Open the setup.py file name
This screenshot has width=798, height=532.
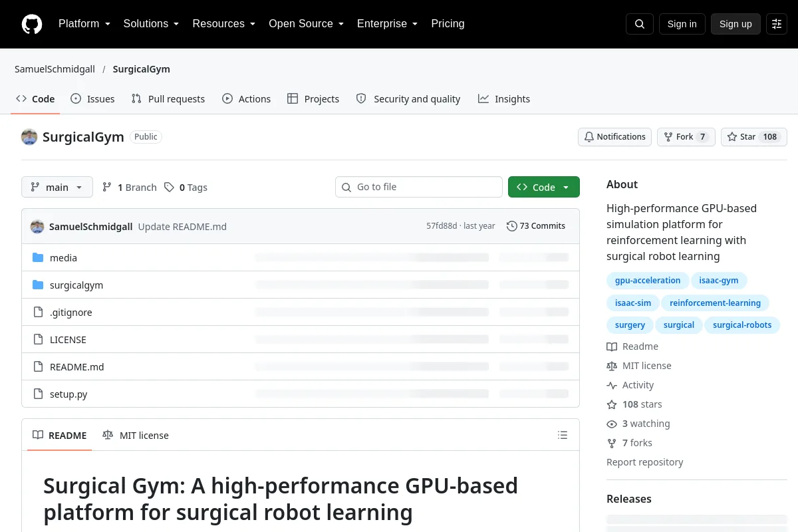[68, 394]
